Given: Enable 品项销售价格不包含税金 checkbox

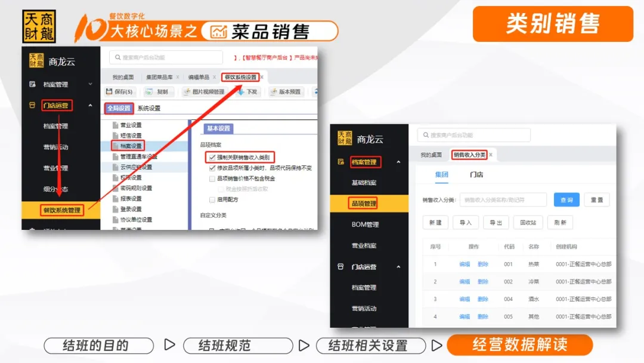Looking at the screenshot, I should [212, 179].
